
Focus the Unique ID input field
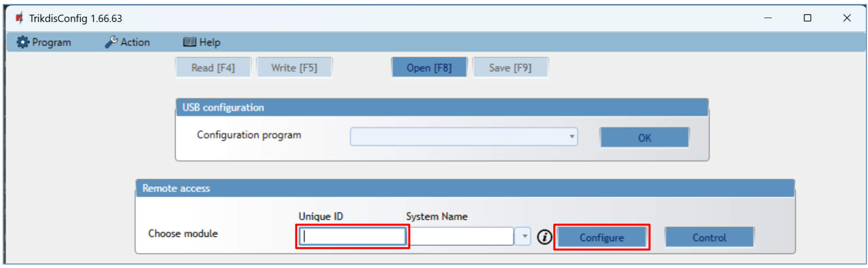(352, 237)
